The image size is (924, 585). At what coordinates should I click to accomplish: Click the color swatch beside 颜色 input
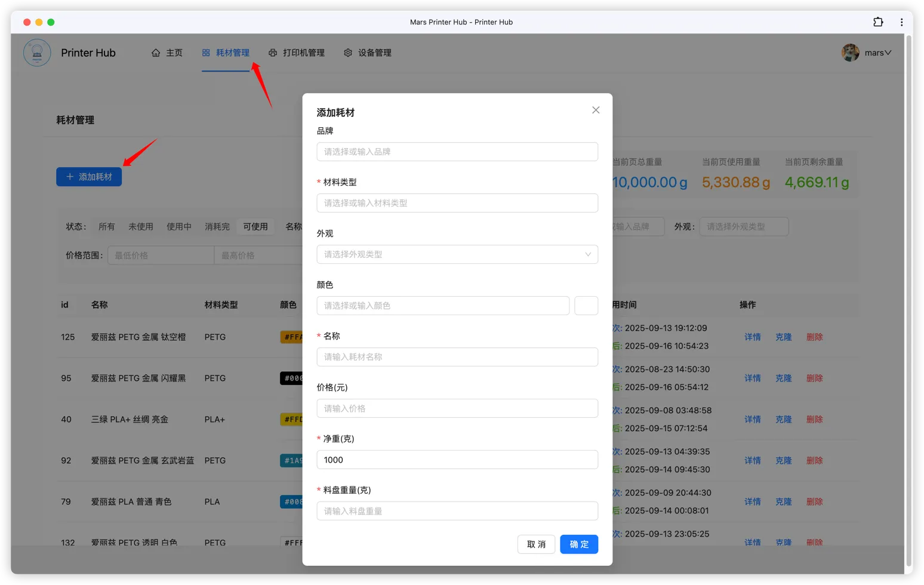(x=586, y=305)
